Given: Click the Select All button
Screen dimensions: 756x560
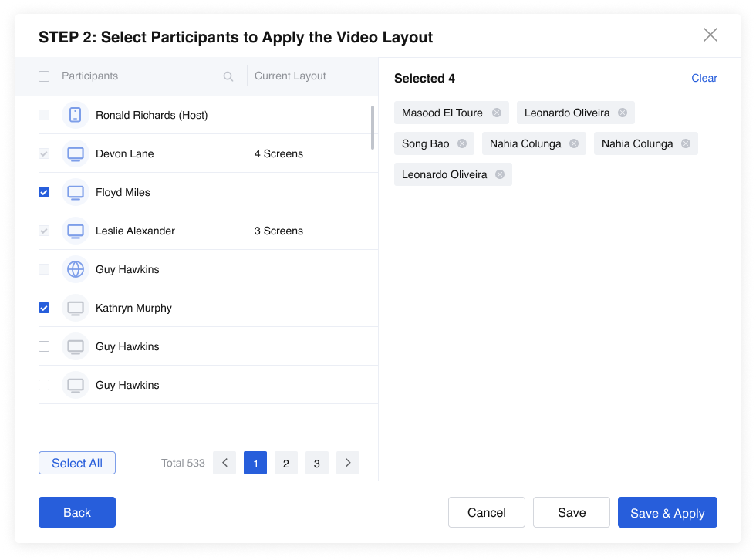Looking at the screenshot, I should [77, 463].
